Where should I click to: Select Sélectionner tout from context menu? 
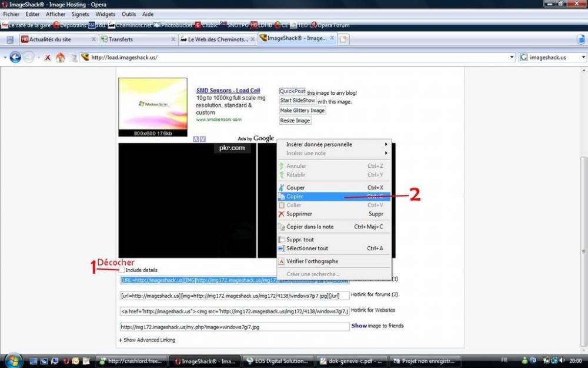click(x=307, y=248)
